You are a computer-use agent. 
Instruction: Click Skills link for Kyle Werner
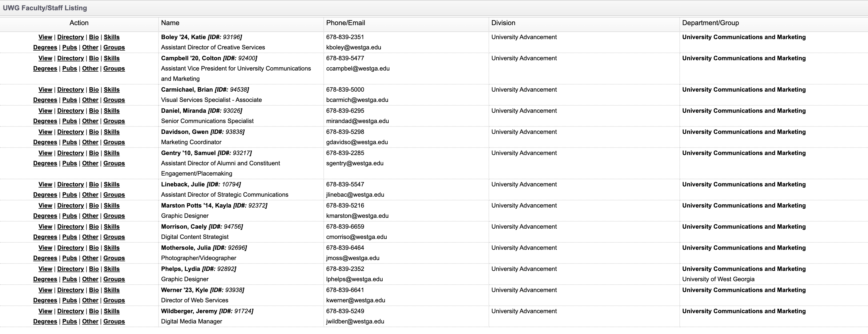tap(111, 290)
